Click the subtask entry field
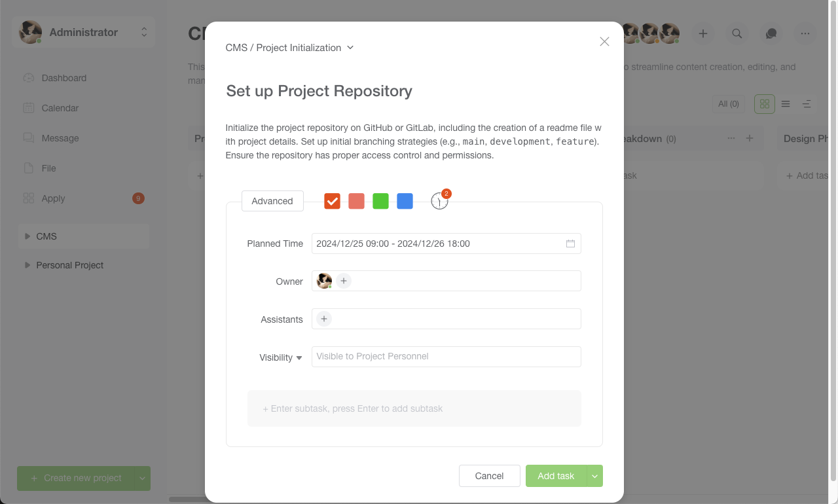The height and width of the screenshot is (504, 838). pyautogui.click(x=414, y=408)
